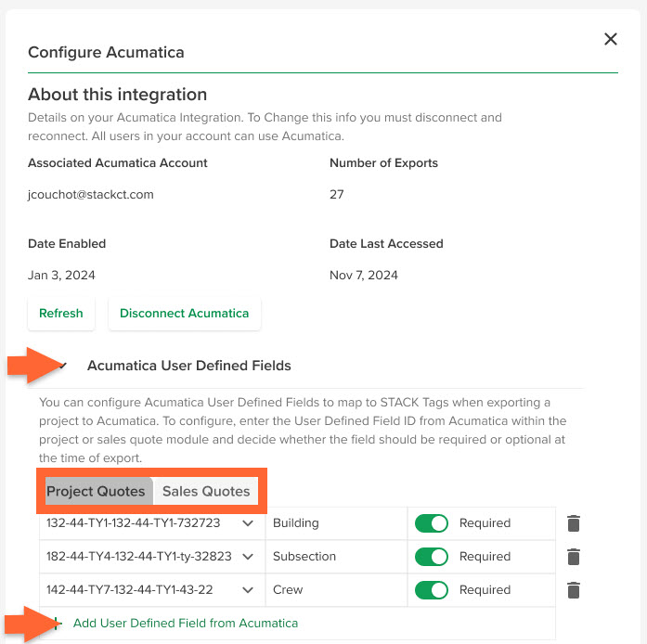Click the plus icon to add field
Image resolution: width=647 pixels, height=644 pixels.
pos(57,623)
